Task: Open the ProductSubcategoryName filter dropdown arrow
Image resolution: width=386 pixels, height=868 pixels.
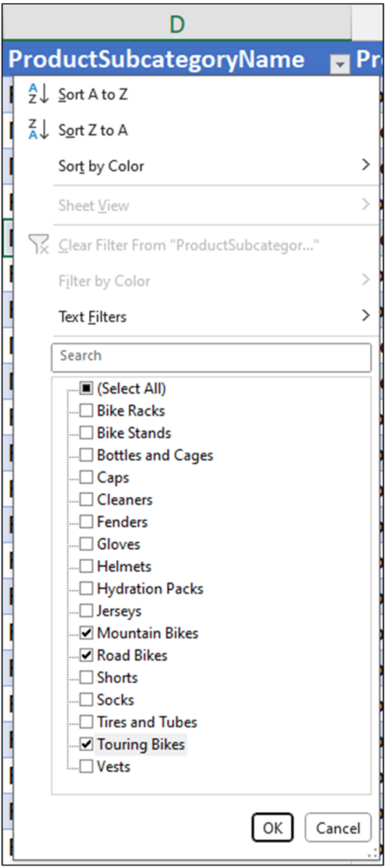Action: coord(340,64)
